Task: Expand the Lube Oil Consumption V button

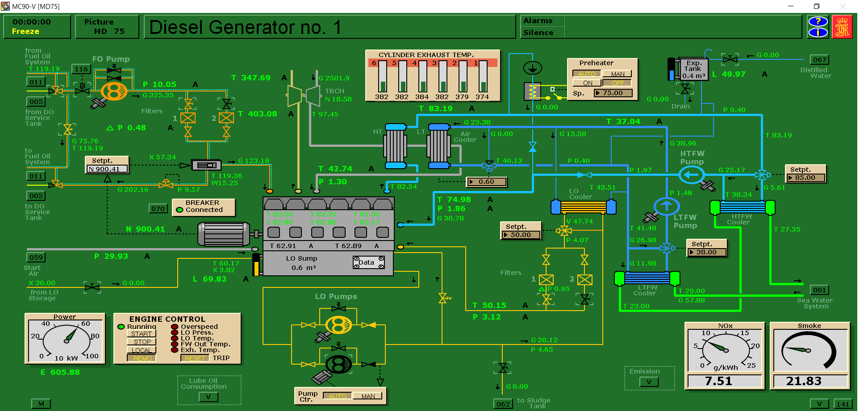Action: point(208,396)
